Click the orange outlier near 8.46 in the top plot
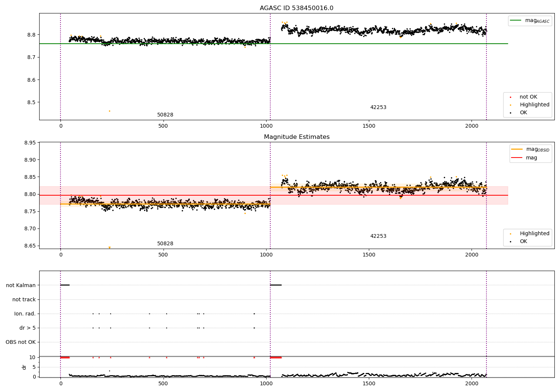 coord(109,111)
